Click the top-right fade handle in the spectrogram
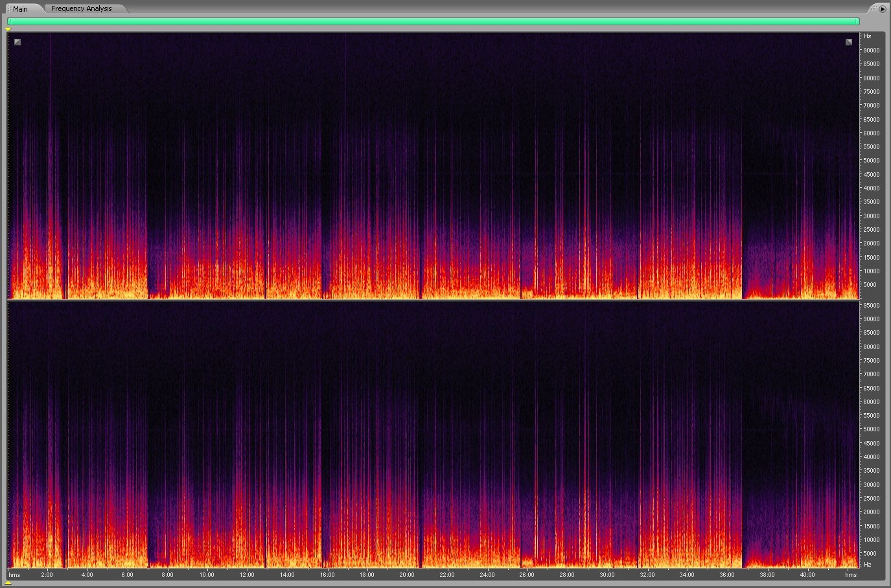The height and width of the screenshot is (588, 891). 849,42
